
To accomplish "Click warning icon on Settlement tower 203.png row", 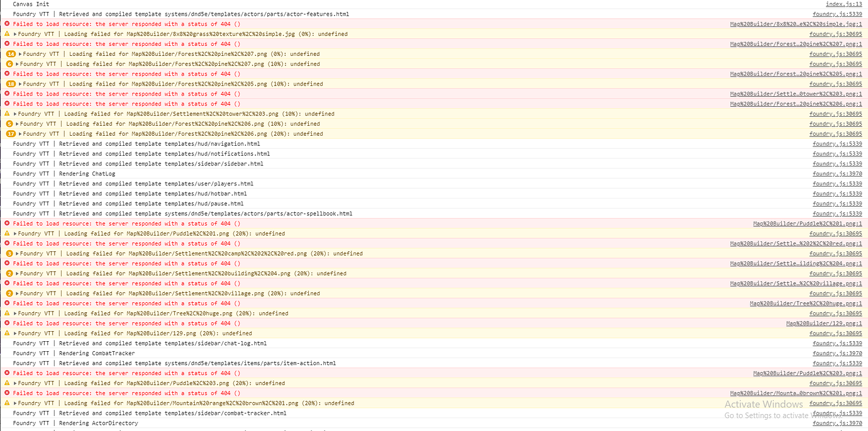I will (7, 114).
